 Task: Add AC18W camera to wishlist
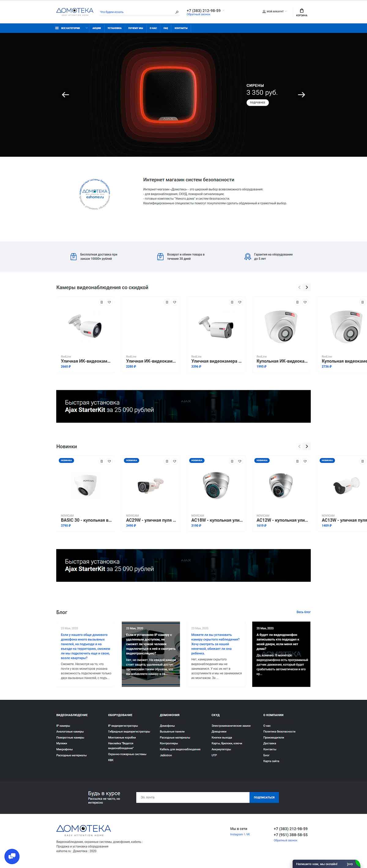pos(239,461)
